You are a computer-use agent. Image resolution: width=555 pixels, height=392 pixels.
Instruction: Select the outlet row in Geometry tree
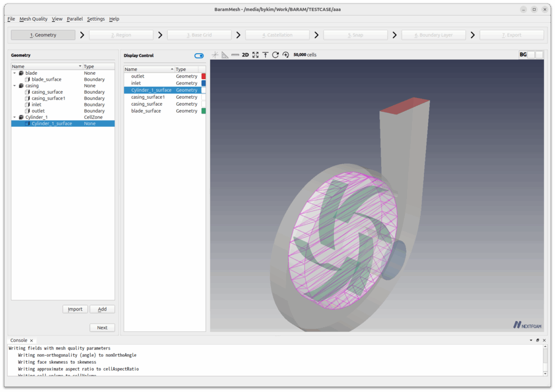click(63, 111)
